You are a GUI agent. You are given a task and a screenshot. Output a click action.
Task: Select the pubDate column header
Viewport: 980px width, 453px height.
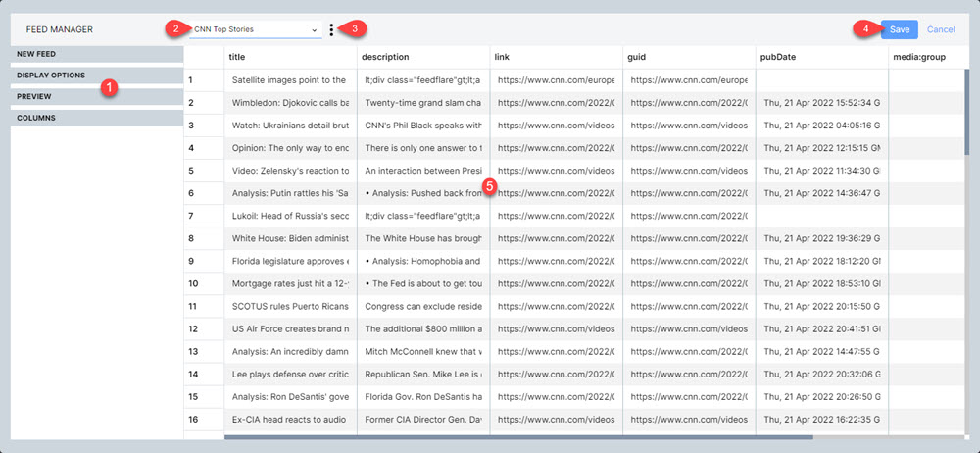(821, 57)
